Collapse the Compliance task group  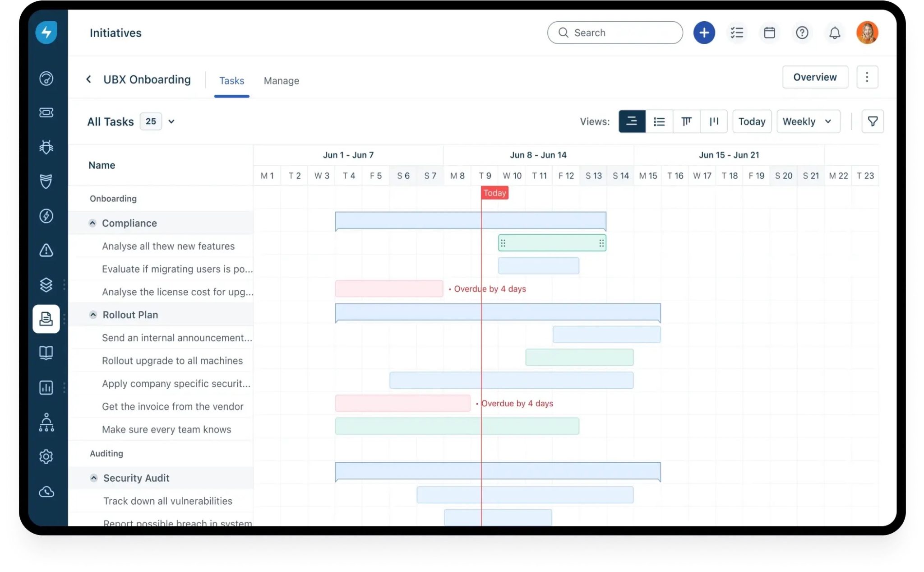[92, 223]
